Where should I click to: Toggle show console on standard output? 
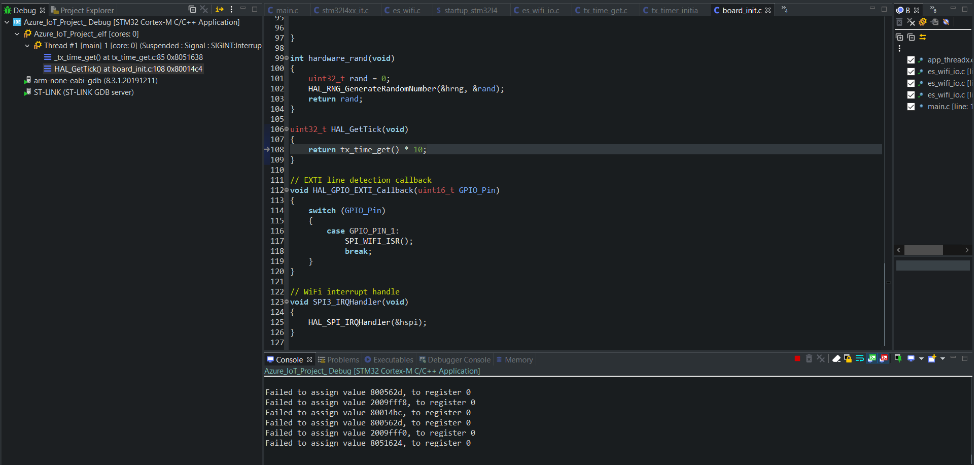872,359
